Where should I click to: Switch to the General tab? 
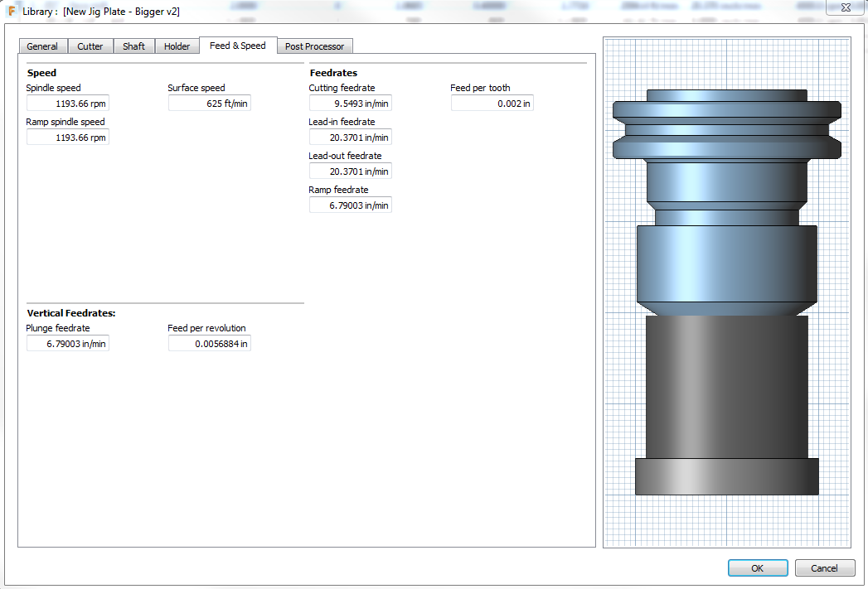pyautogui.click(x=42, y=46)
